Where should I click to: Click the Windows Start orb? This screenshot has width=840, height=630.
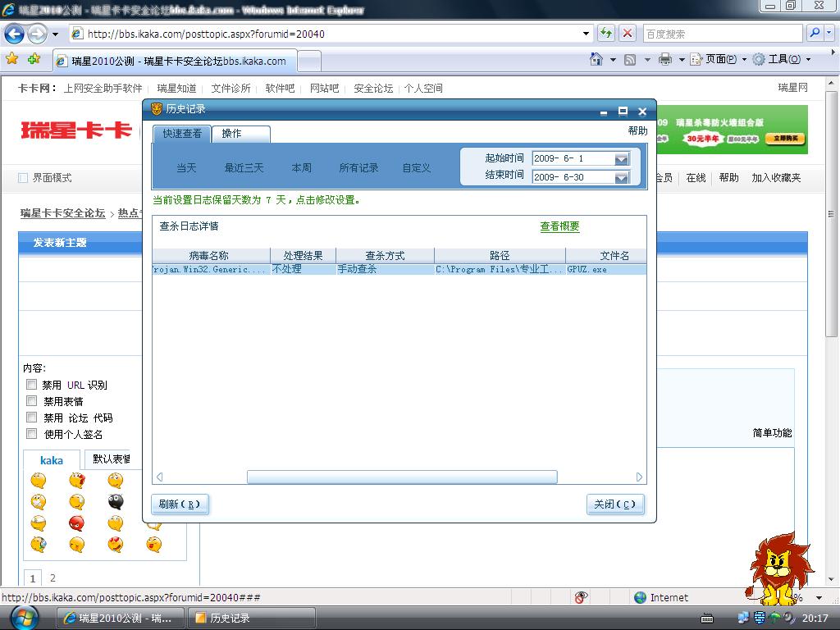[24, 619]
